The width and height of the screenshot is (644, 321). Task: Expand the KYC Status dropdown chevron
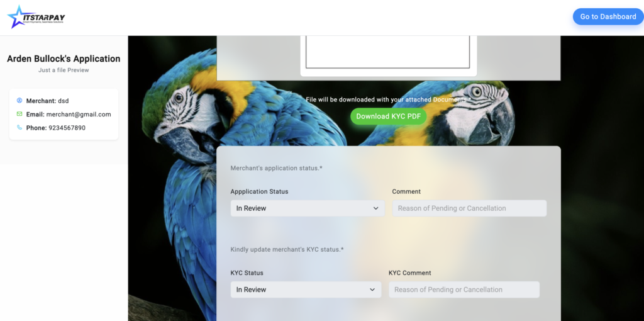pyautogui.click(x=372, y=290)
